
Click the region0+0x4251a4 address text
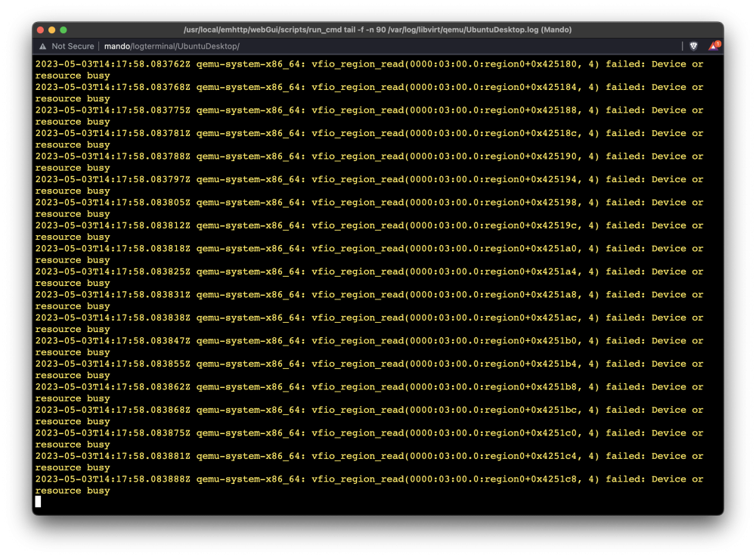point(531,272)
